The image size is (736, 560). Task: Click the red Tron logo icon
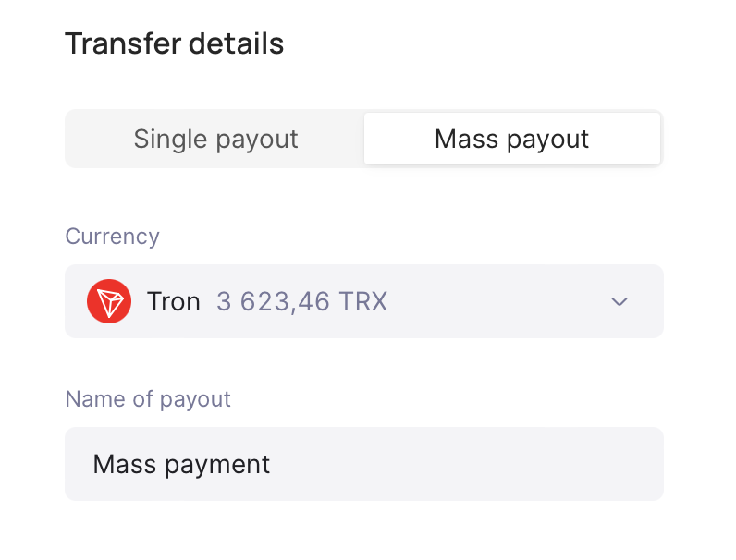point(109,301)
